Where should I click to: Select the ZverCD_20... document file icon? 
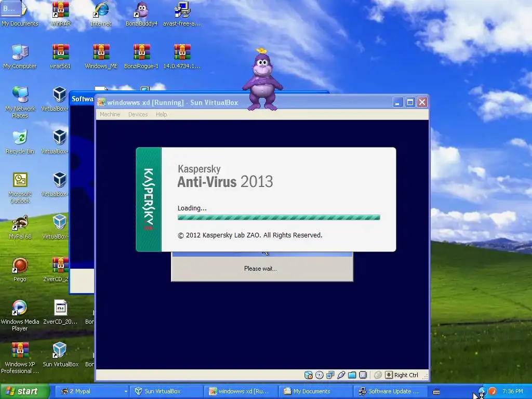60,312
